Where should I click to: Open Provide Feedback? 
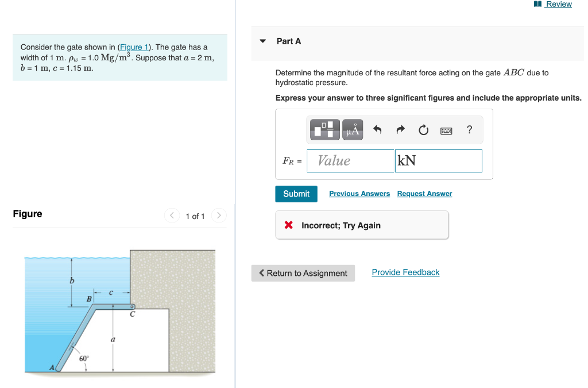(x=405, y=272)
